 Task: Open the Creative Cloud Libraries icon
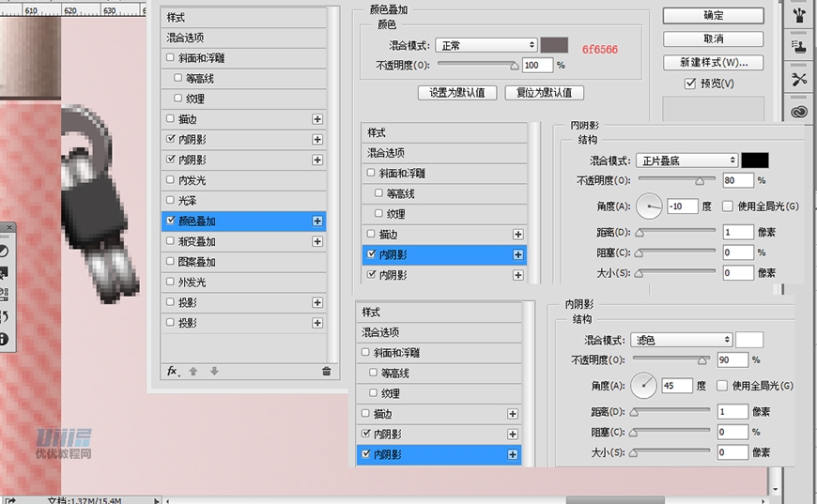(x=799, y=112)
